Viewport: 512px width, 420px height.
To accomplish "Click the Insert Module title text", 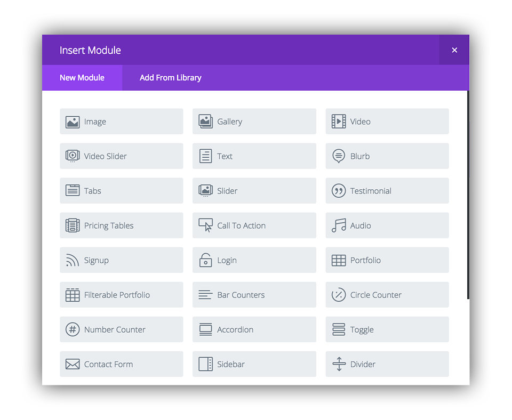I will (90, 50).
